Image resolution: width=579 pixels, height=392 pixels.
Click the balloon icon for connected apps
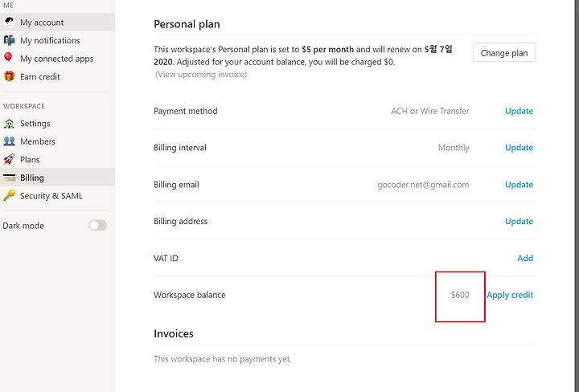tap(8, 59)
